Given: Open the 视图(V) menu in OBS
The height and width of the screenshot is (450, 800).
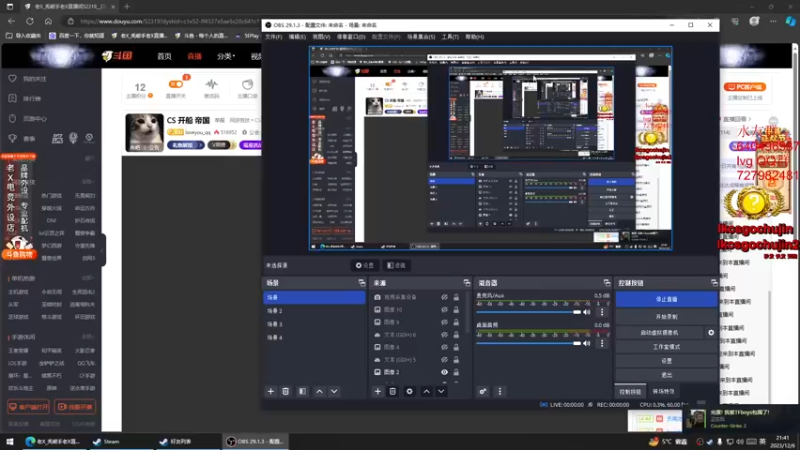Looking at the screenshot, I should (x=321, y=37).
